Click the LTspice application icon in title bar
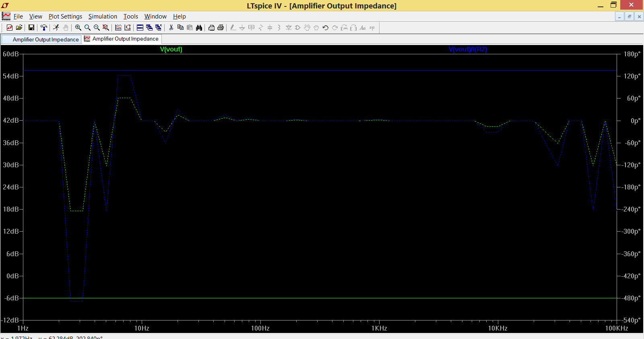 (5, 6)
